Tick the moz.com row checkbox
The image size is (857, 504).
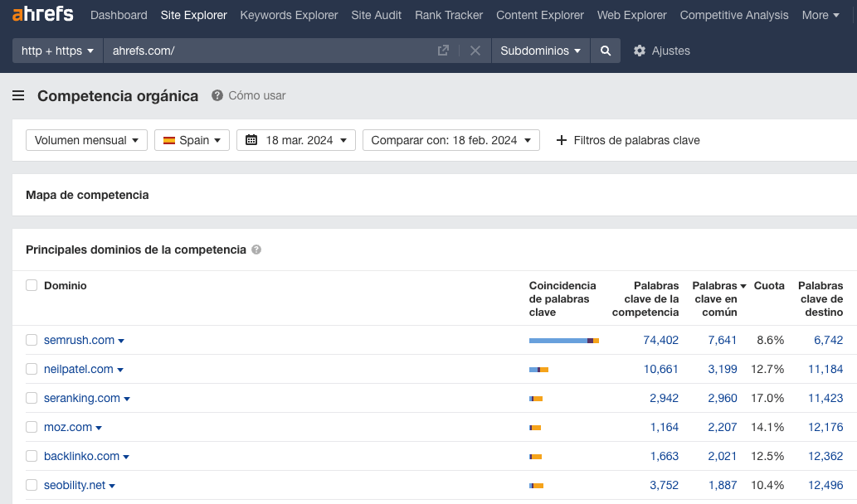click(32, 427)
